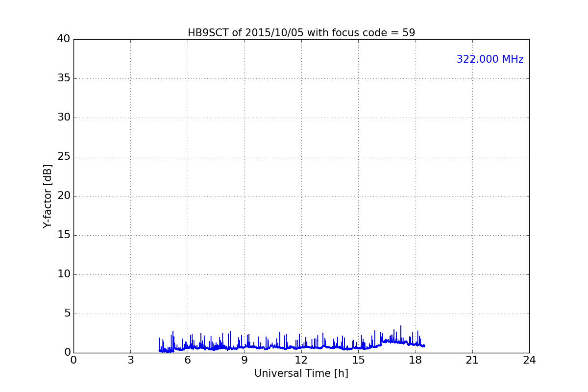Click the x-axis tick label '24'
The height and width of the screenshot is (392, 588).
tap(529, 360)
